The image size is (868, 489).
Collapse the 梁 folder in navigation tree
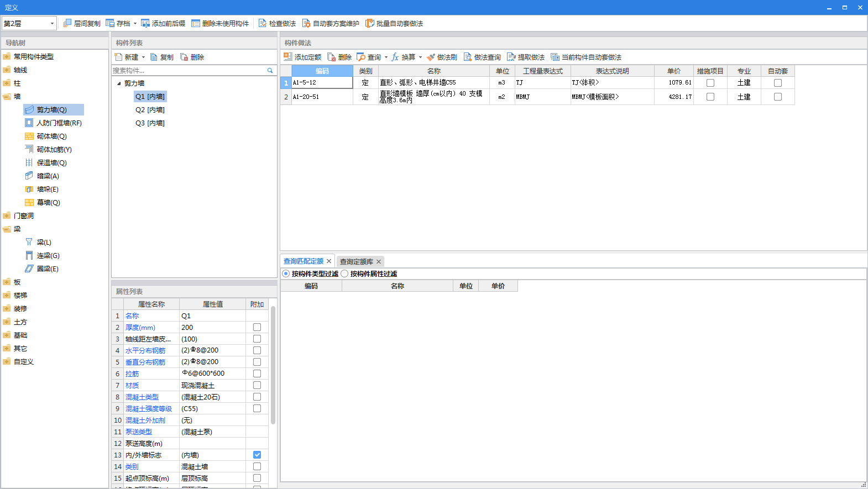pos(7,229)
